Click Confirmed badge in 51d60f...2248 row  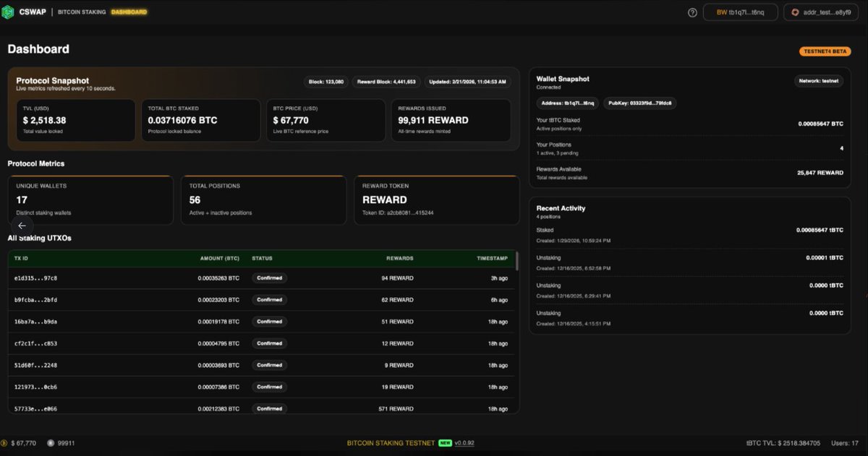coord(269,365)
